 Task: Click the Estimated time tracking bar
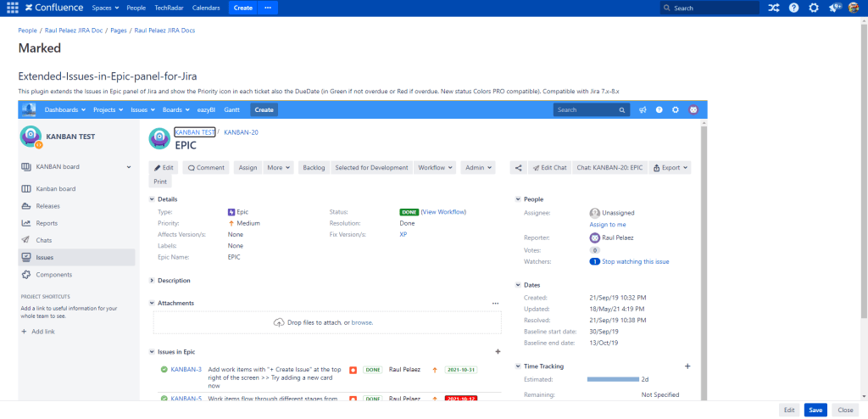pos(611,379)
